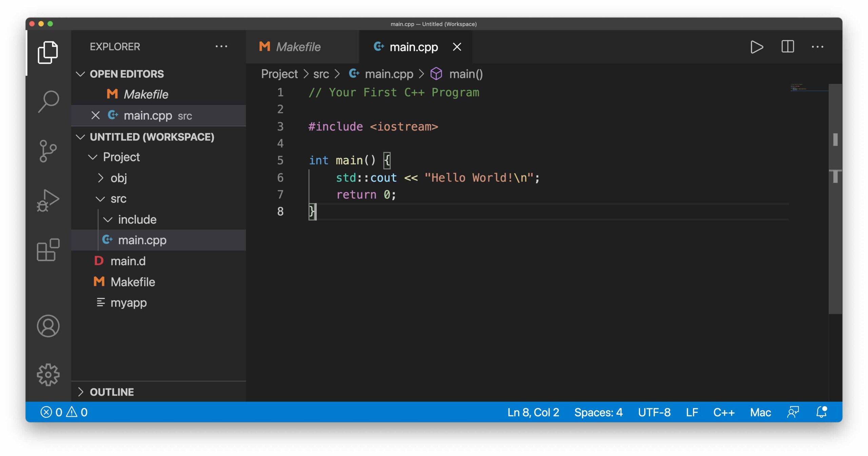Click the errors and warnings status indicator
Screen dimensions: 868x456
click(x=63, y=412)
